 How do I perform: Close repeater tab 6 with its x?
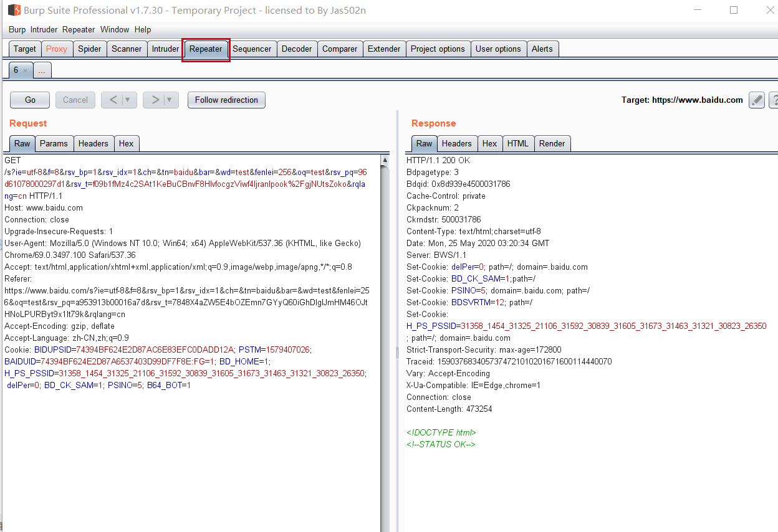click(25, 71)
